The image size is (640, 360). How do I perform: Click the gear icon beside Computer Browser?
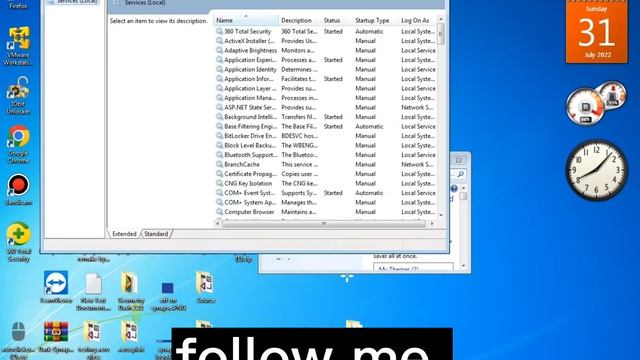[x=219, y=212]
